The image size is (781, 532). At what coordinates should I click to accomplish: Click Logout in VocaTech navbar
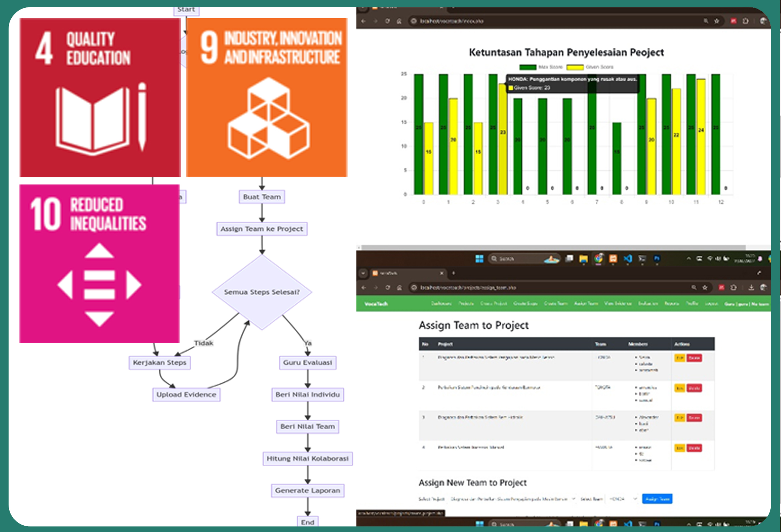coord(711,304)
